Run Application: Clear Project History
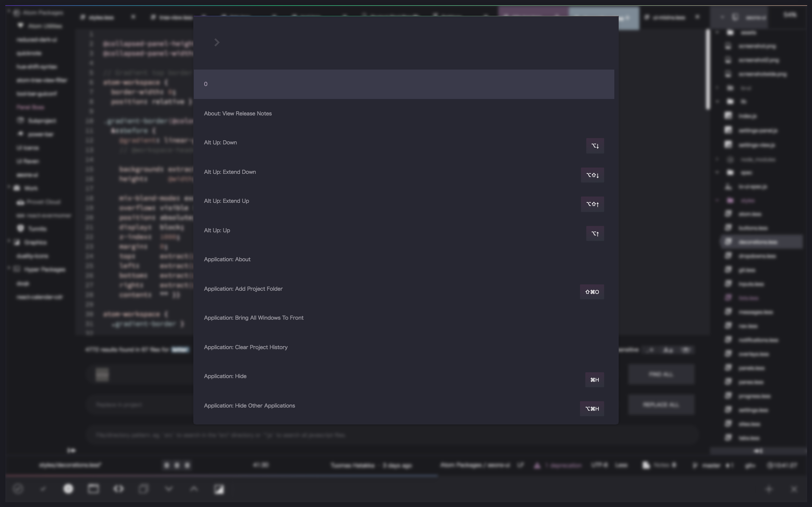The image size is (812, 507). point(246,347)
